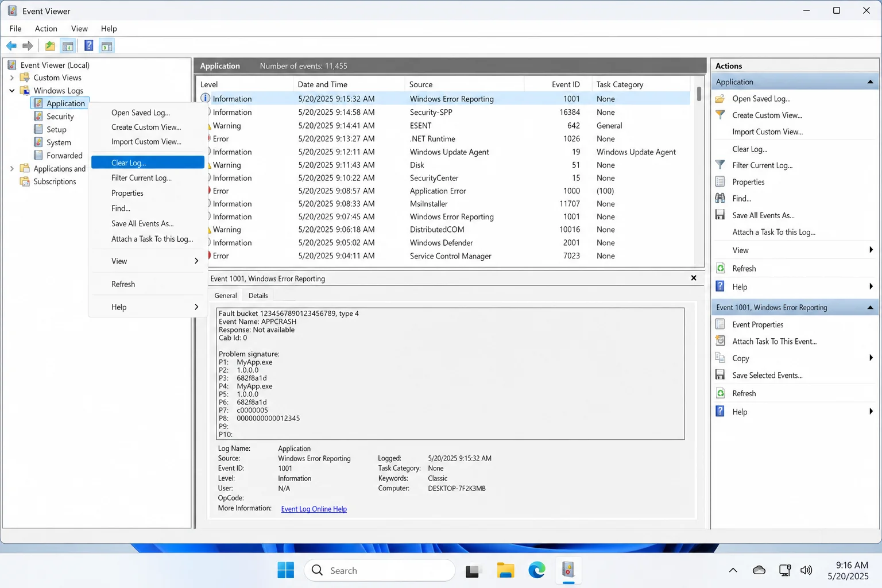Click the Attach Task To This Event icon
Screen dimensions: 882x588
pyautogui.click(x=720, y=341)
